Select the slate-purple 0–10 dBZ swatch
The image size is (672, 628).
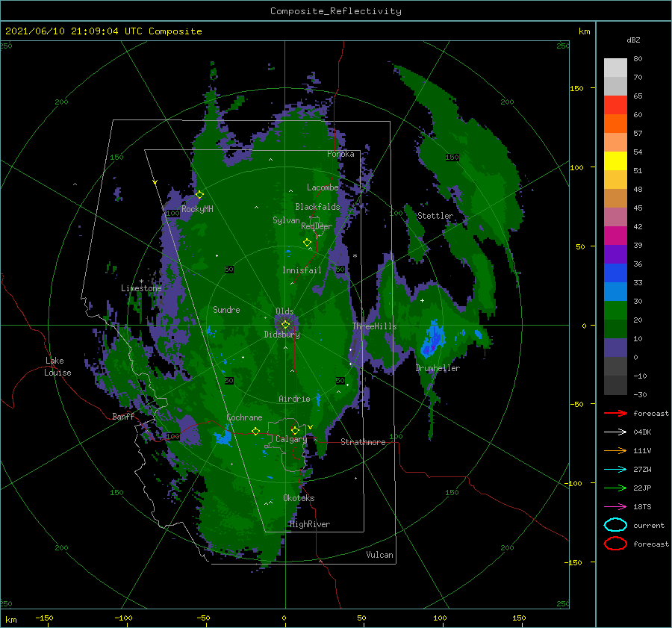point(615,347)
